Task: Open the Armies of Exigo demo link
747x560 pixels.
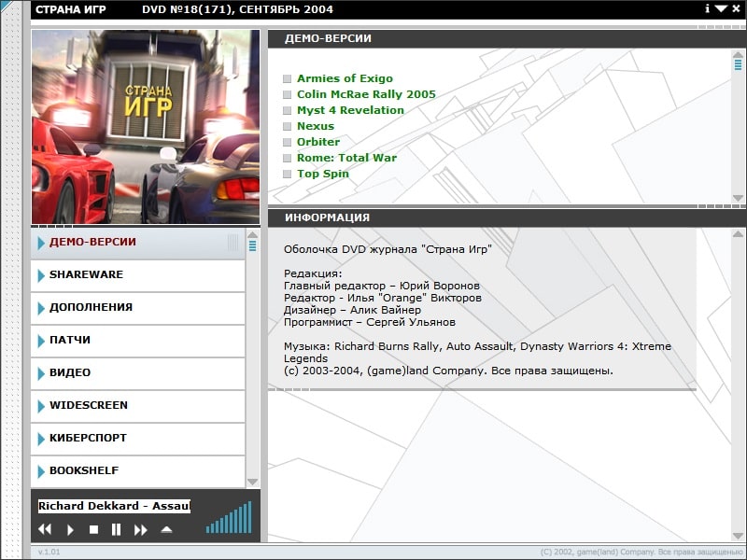Action: point(345,78)
